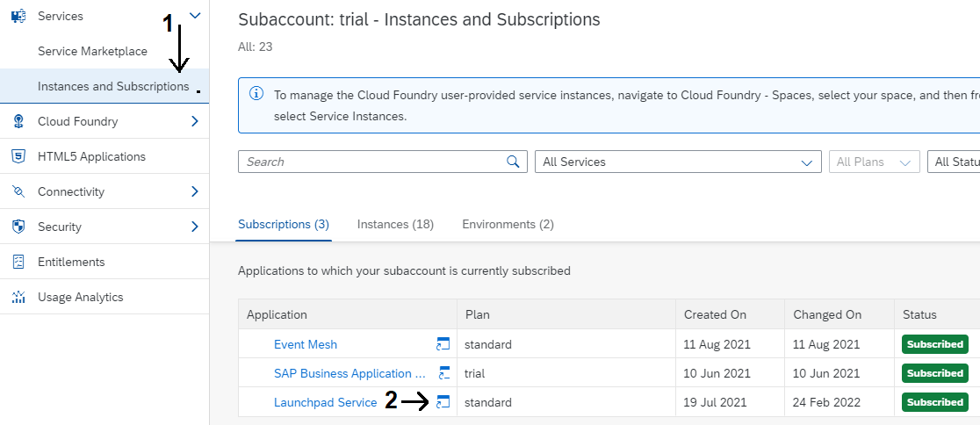Click Subscribed status of Launchpad Service
The width and height of the screenshot is (980, 425).
coord(935,402)
